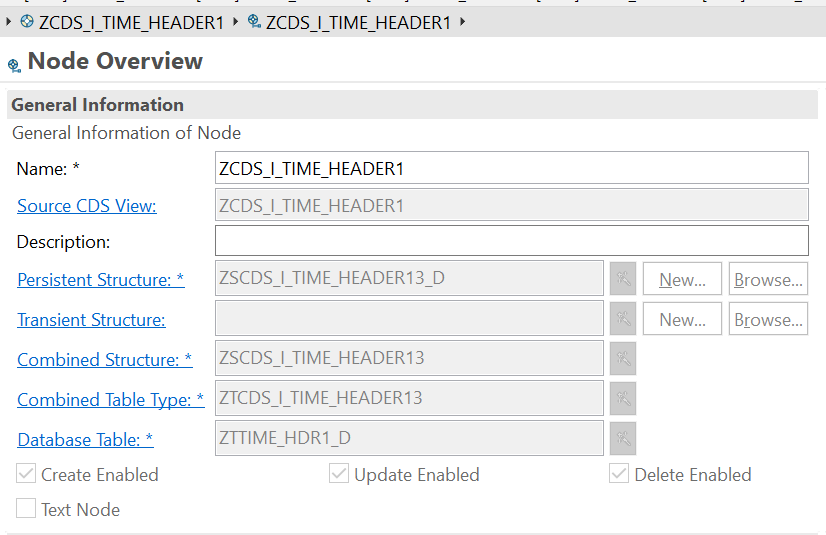Focus the Description input field
This screenshot has height=535, width=826.
(512, 241)
